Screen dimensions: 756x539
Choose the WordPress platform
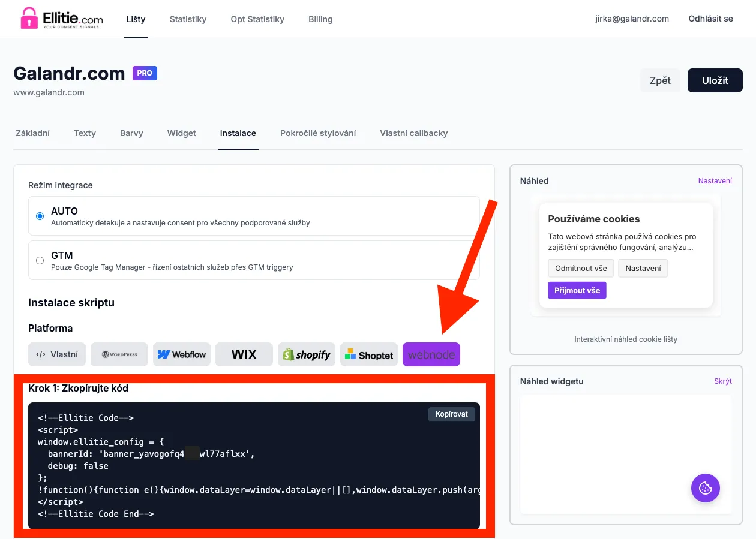(x=119, y=354)
